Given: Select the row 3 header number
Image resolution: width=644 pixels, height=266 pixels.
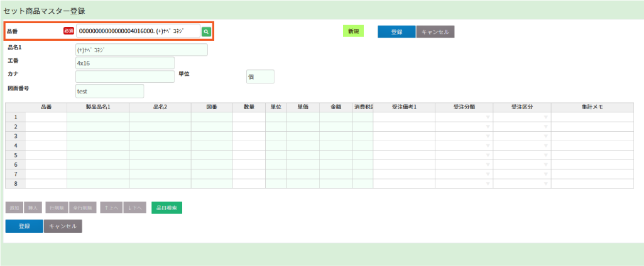Looking at the screenshot, I should (x=15, y=136).
